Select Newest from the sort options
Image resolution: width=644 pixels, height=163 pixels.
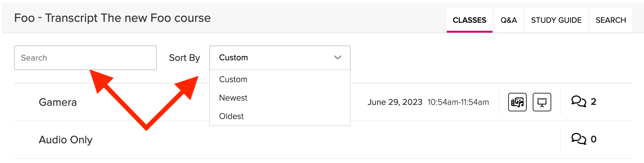click(233, 98)
